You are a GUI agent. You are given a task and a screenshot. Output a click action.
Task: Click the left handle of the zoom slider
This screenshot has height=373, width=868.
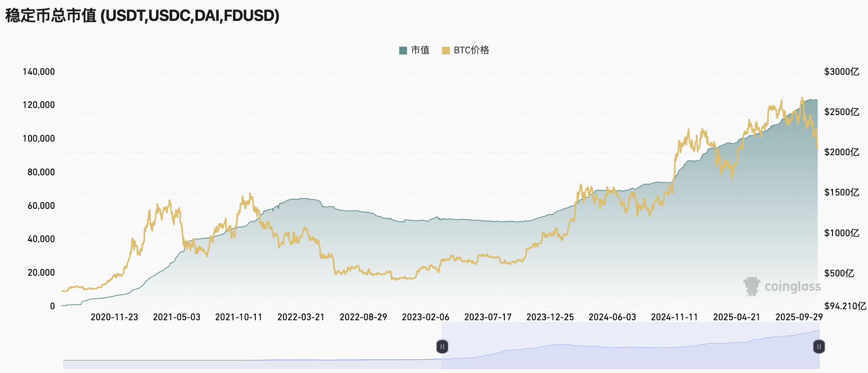(x=442, y=347)
